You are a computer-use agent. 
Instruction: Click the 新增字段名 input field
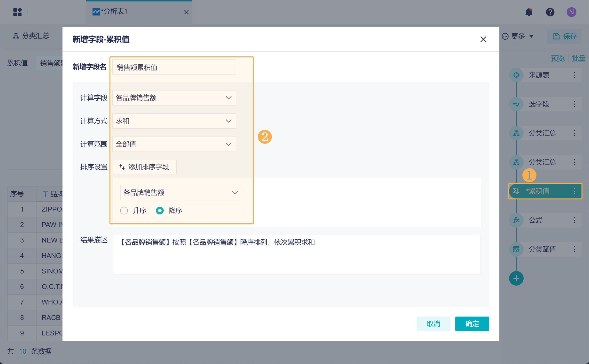click(x=174, y=67)
